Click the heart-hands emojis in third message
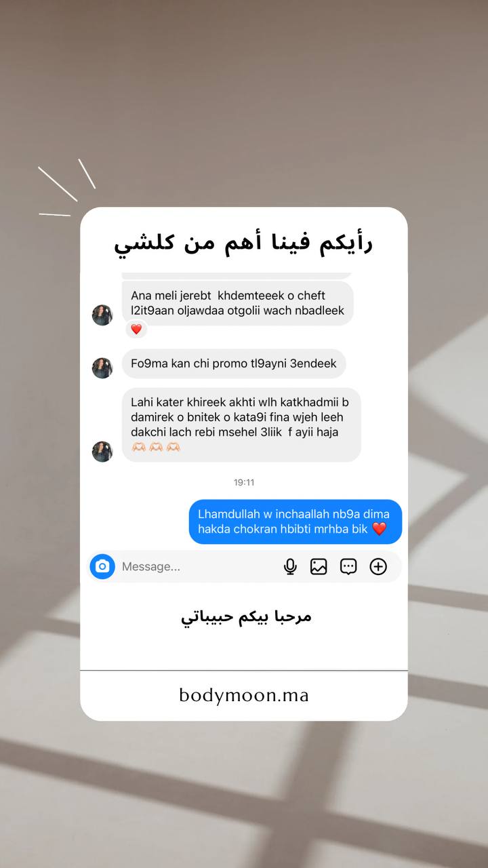The width and height of the screenshot is (488, 868). (x=156, y=448)
